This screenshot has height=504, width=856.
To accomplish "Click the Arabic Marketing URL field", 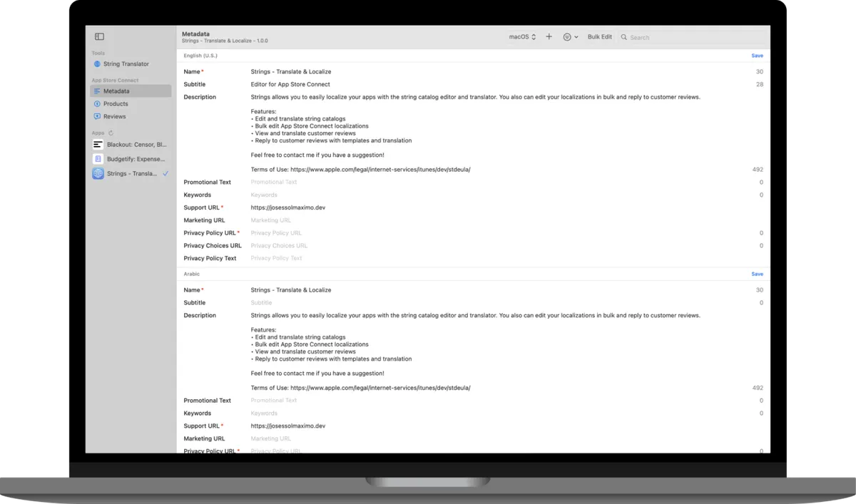I will coord(499,439).
